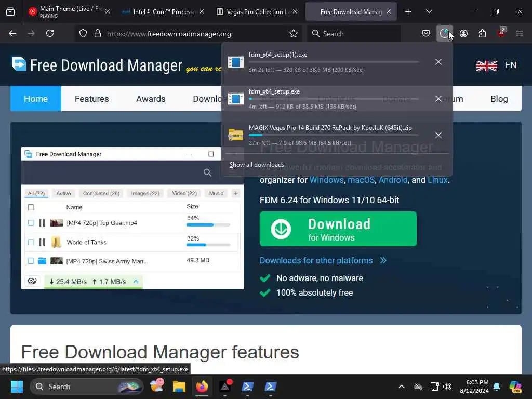Tick the World of Tanks row checkbox
Screen dimensions: 532x399
31,242
